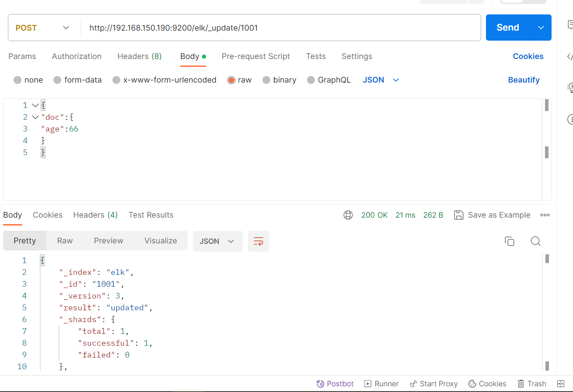Switch response view to Visualize
The image size is (573, 392).
click(161, 241)
